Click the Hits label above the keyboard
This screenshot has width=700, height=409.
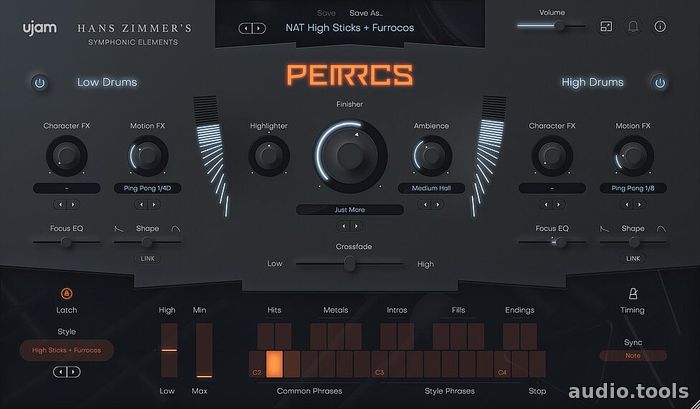pyautogui.click(x=274, y=310)
